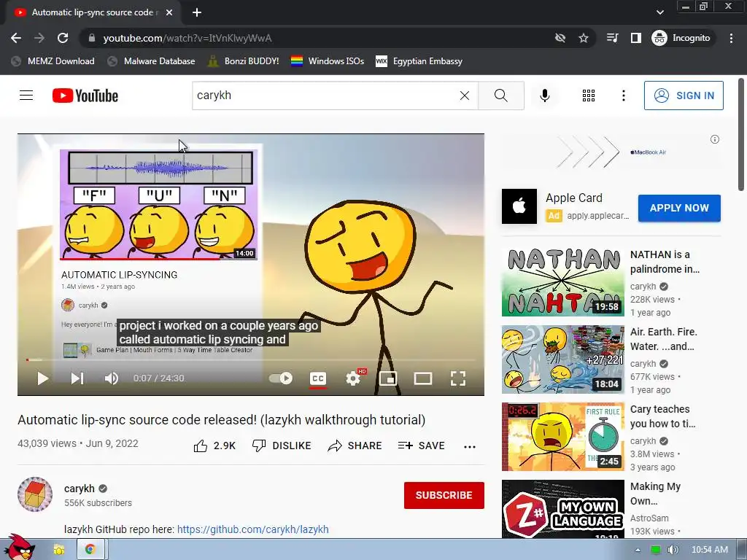Start voice search with microphone
Screen dimensions: 747x560
545,96
